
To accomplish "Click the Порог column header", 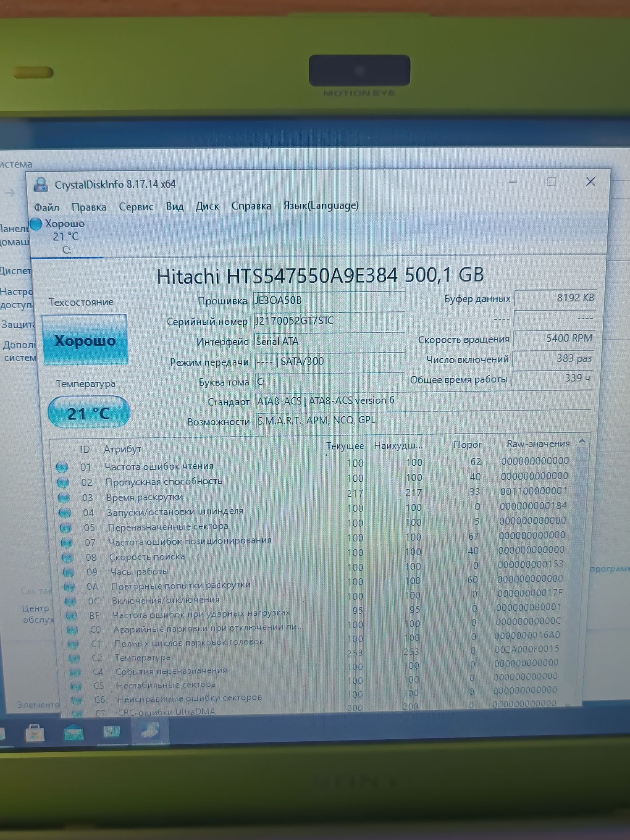I will [x=467, y=445].
